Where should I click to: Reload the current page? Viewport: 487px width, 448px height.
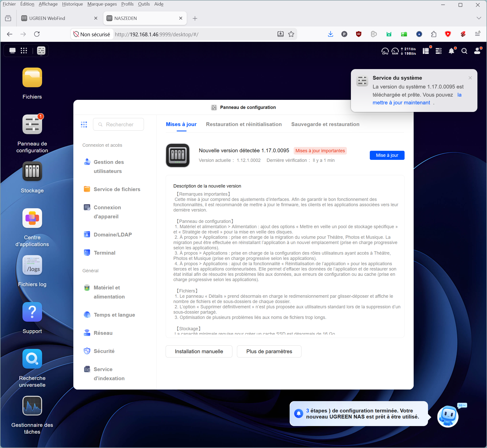tap(37, 34)
